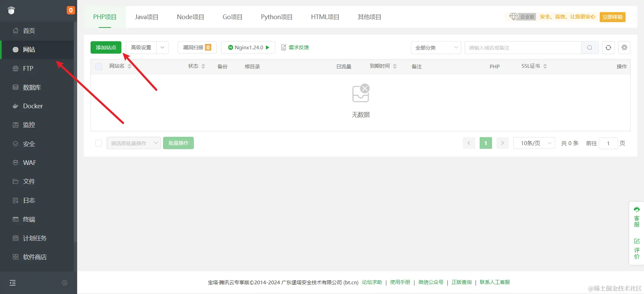Open 软件商店 in the sidebar
The width and height of the screenshot is (644, 294).
[37, 257]
